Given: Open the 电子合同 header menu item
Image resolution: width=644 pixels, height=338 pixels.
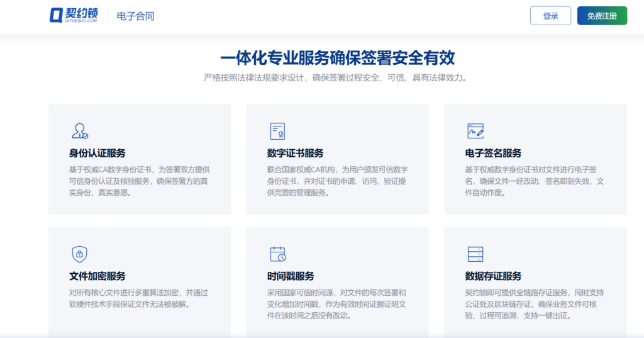Looking at the screenshot, I should [x=135, y=16].
